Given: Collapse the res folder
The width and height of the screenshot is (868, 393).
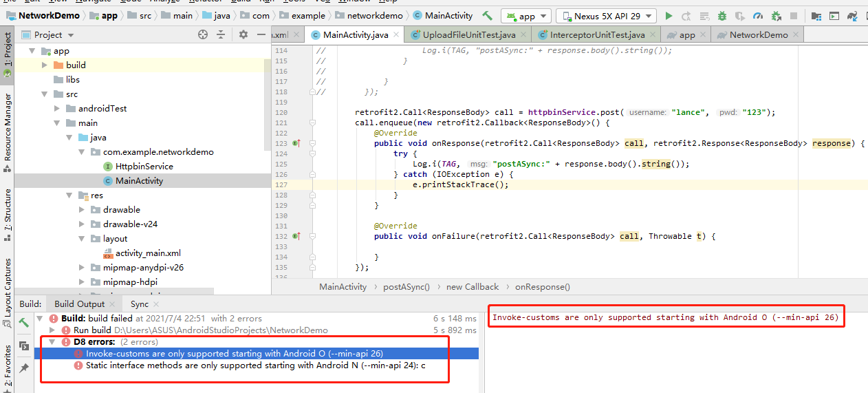Looking at the screenshot, I should coord(69,195).
